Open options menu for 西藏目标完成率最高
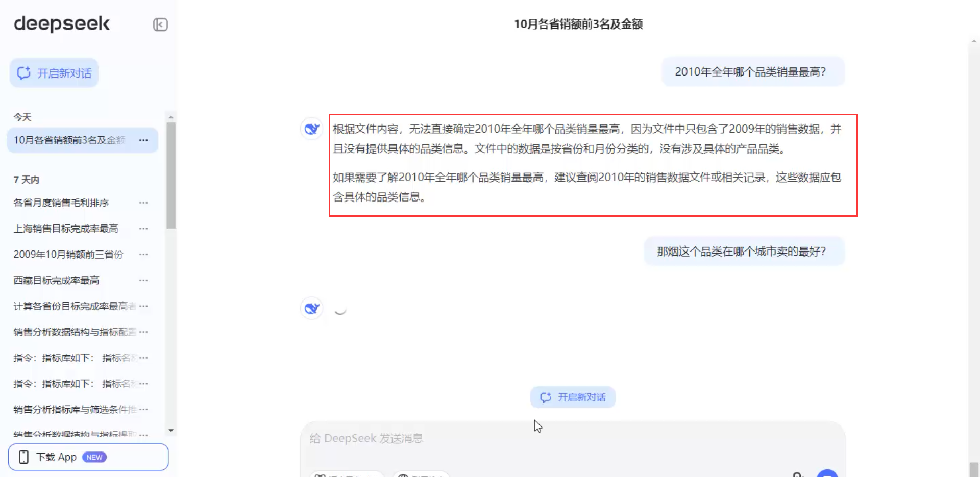The width and height of the screenshot is (980, 477). pos(143,280)
